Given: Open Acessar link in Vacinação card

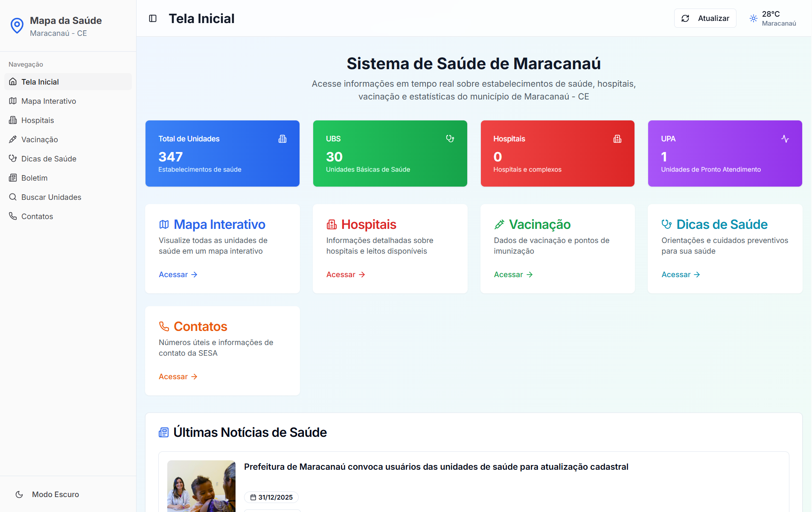Looking at the screenshot, I should 513,275.
